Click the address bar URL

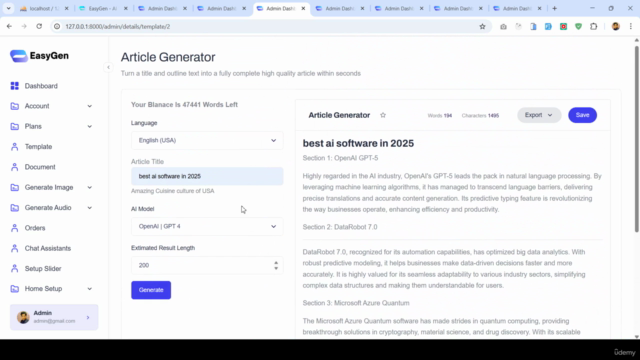pyautogui.click(x=118, y=27)
